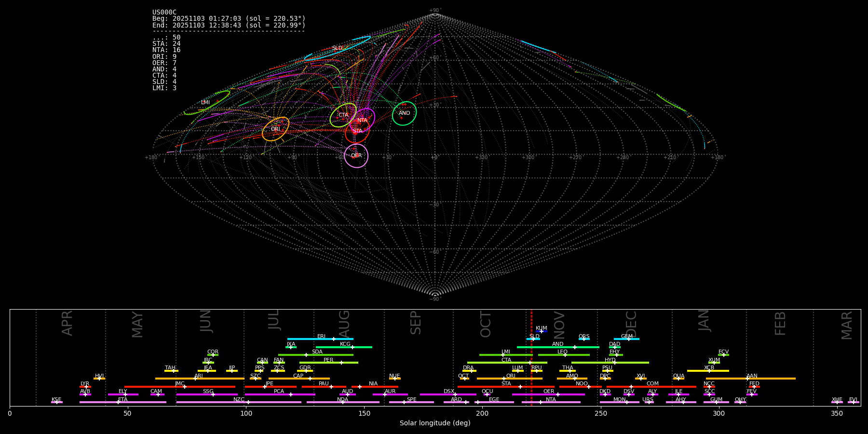Click the pink OER radiant circle
The width and height of the screenshot is (868, 434).
pyautogui.click(x=356, y=155)
